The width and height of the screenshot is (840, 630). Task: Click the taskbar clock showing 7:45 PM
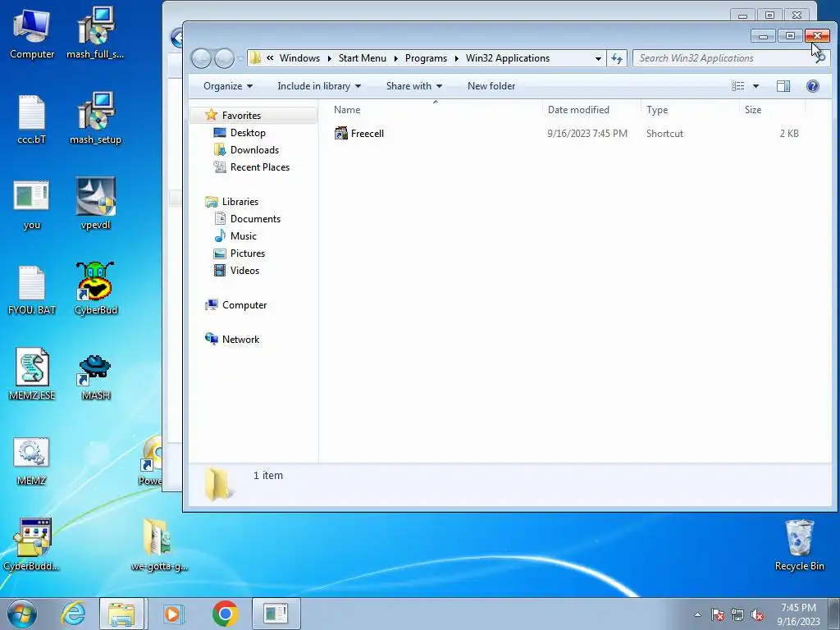click(798, 614)
